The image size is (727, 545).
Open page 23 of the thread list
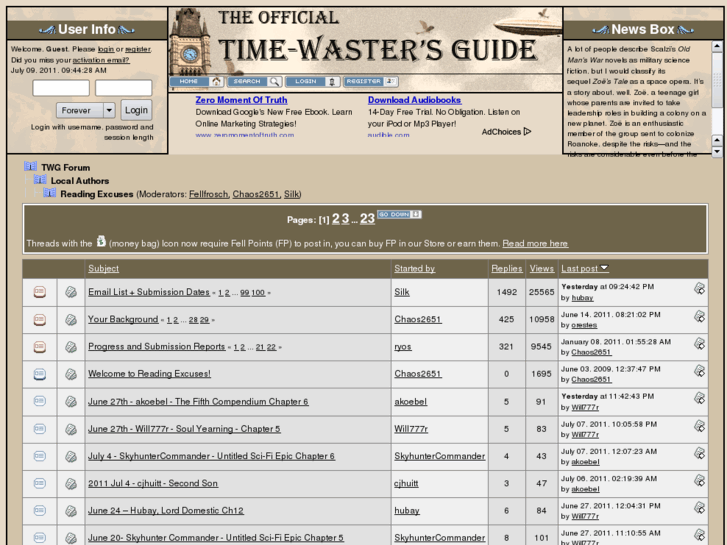point(367,219)
